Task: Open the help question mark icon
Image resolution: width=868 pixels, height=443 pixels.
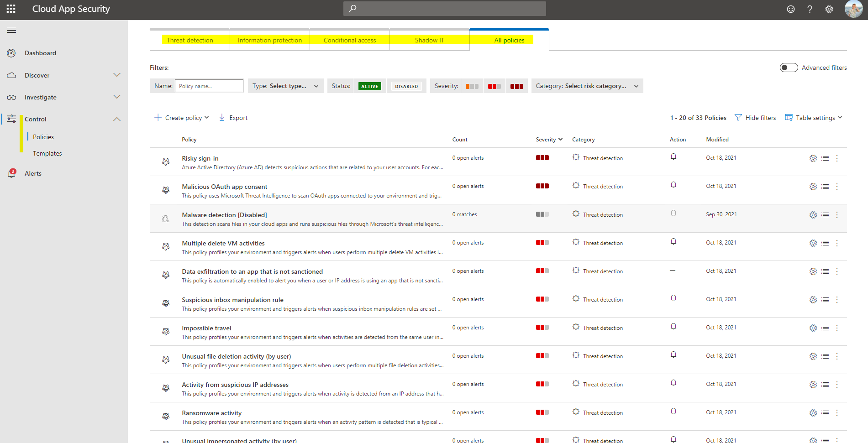Action: (x=810, y=9)
